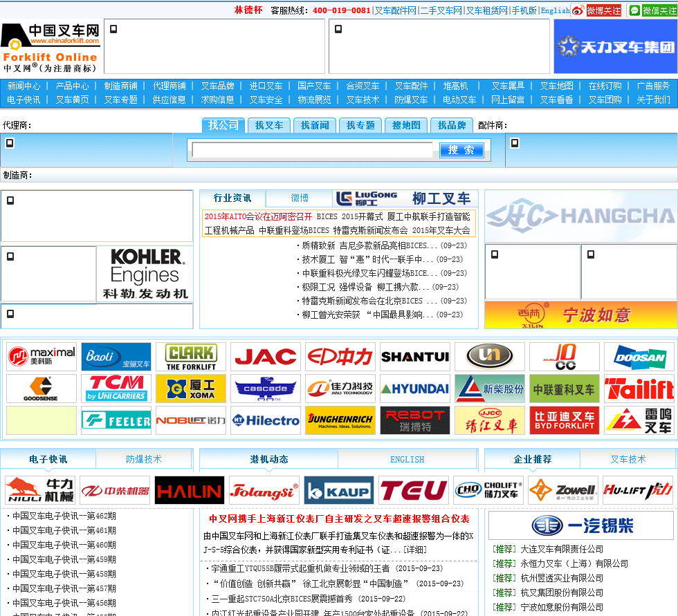Switch to the 微博 news tab

299,198
